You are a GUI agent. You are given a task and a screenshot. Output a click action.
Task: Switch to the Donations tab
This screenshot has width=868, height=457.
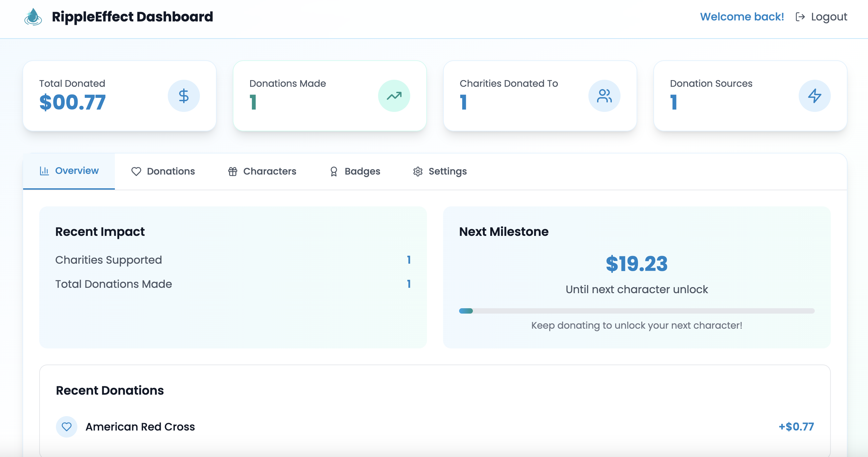coord(163,172)
